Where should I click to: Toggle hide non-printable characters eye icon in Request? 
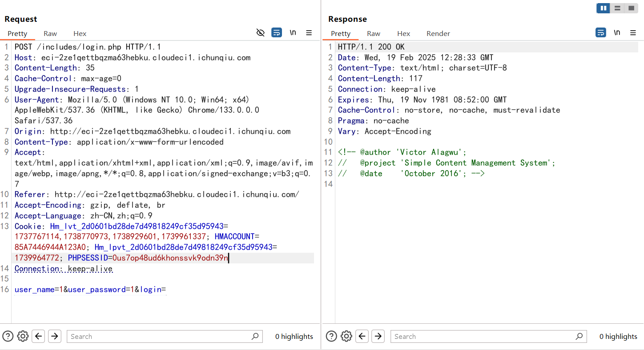(261, 32)
